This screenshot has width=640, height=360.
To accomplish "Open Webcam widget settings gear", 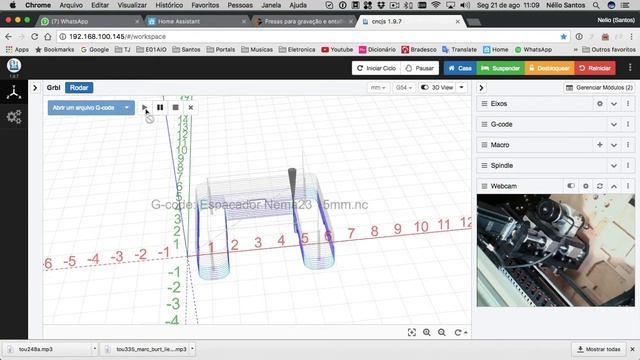I will [586, 186].
